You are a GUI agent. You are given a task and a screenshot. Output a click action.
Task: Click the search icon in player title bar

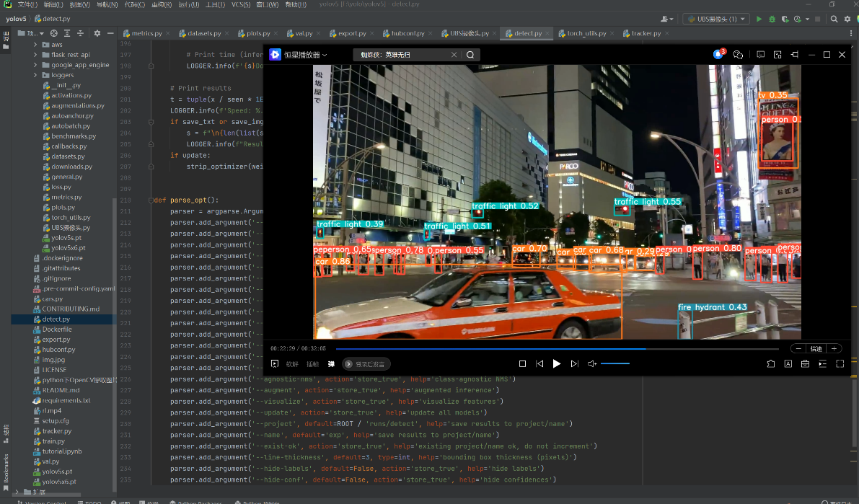coord(470,55)
